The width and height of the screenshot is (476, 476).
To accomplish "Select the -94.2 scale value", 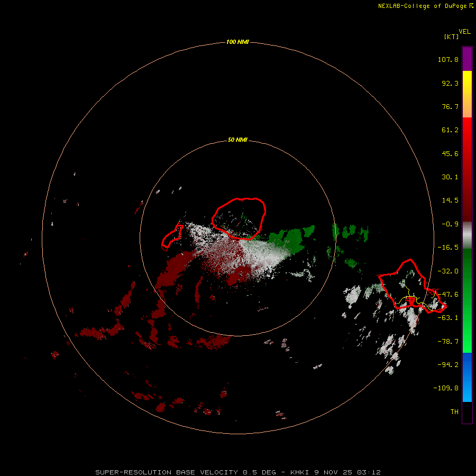I will point(448,365).
